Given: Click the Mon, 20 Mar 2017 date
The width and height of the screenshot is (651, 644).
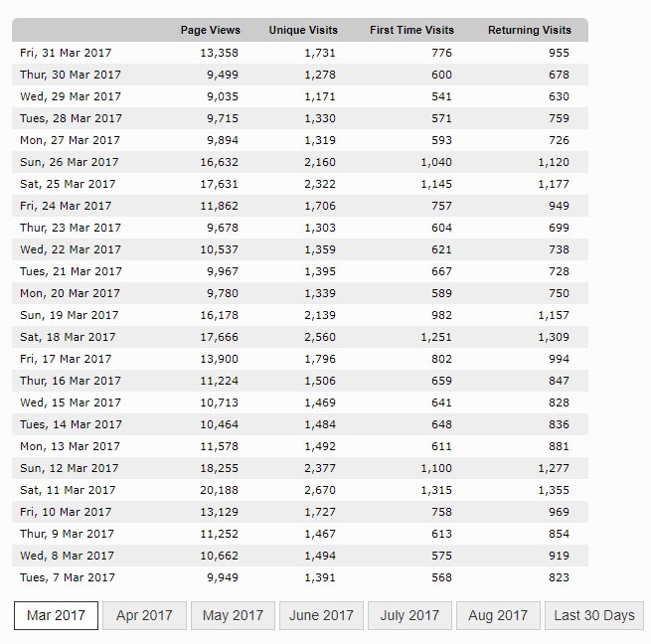Looking at the screenshot, I should 70,293.
